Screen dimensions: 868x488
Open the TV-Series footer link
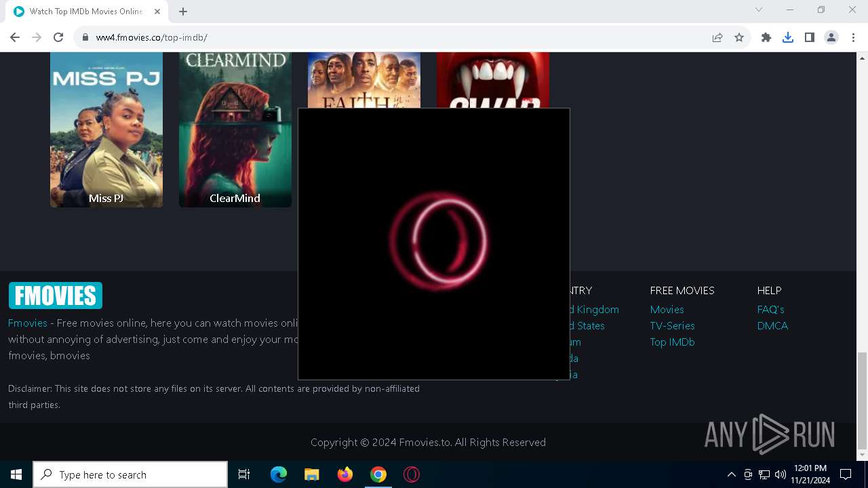[x=672, y=325]
